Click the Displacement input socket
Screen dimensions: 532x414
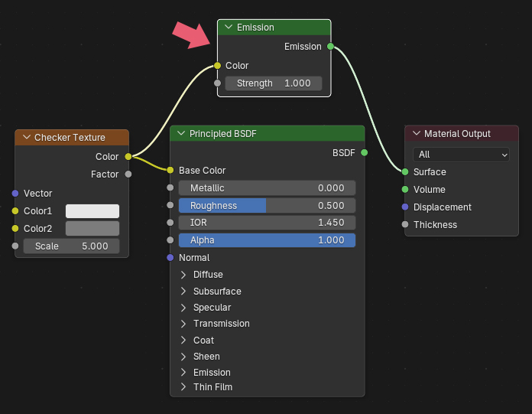coord(405,207)
